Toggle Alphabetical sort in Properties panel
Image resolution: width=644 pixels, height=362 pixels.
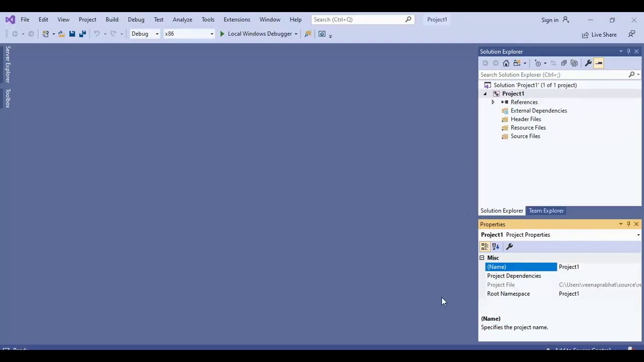[496, 246]
